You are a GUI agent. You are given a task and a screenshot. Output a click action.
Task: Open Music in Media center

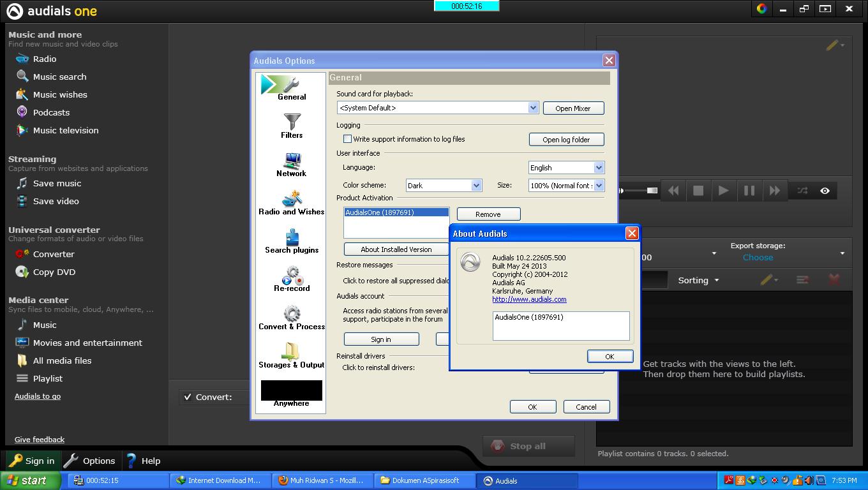point(36,325)
